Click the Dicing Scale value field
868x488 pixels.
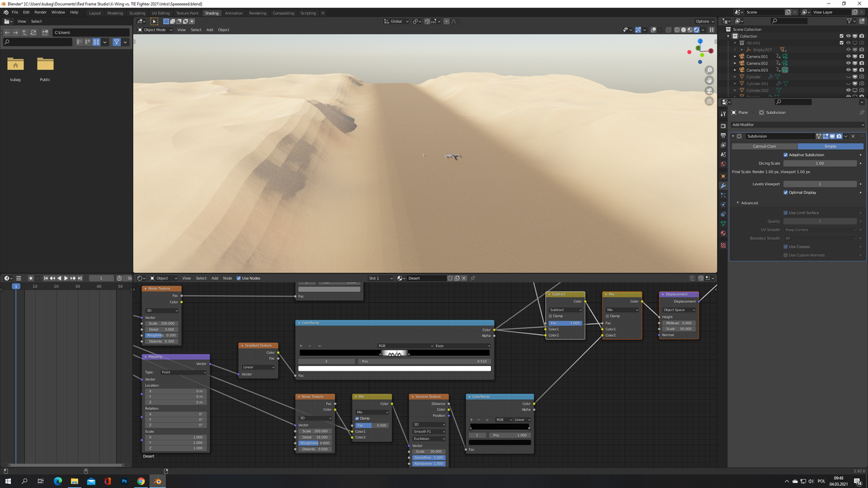click(x=820, y=163)
